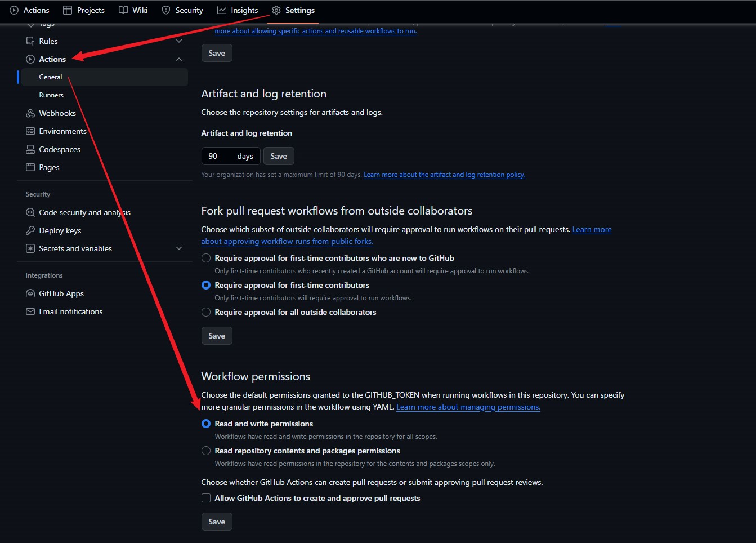Image resolution: width=756 pixels, height=543 pixels.
Task: Click the Insights graph icon
Action: coord(222,10)
